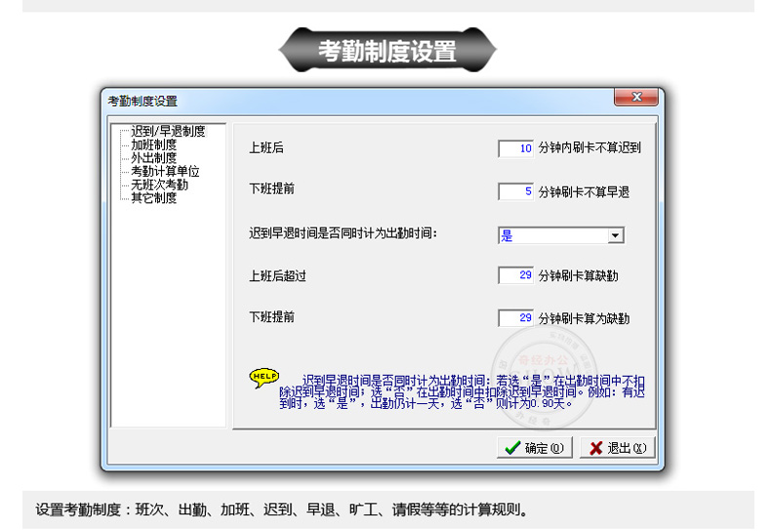Click the 上班后 late-tolerance field showing 10

click(x=515, y=149)
